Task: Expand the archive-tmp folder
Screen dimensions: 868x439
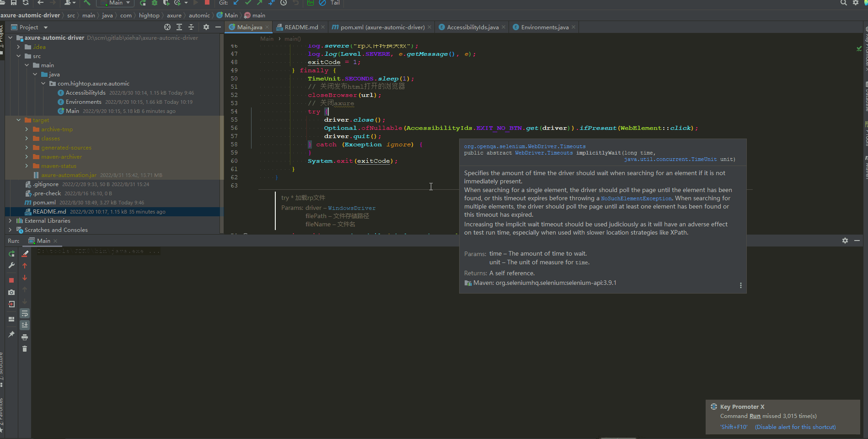Action: pos(27,129)
